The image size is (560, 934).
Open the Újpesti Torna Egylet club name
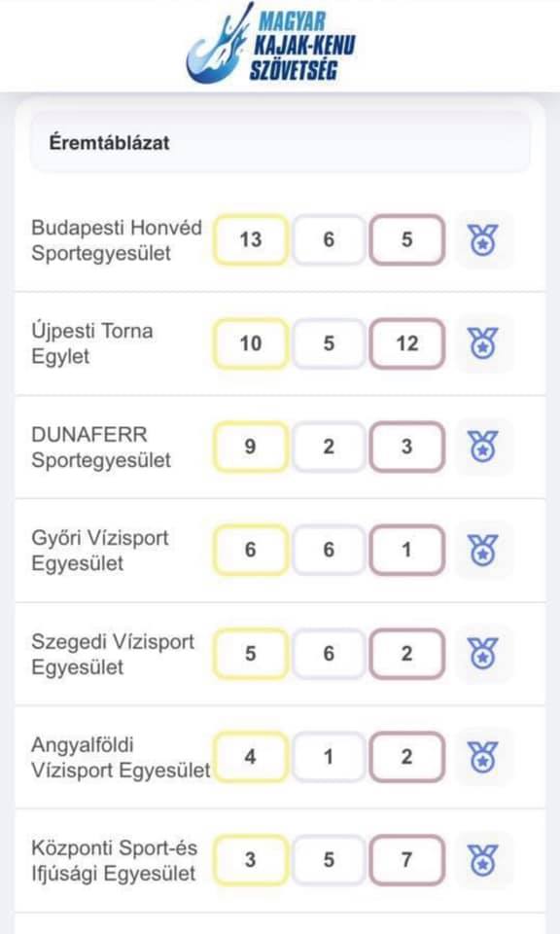[92, 343]
